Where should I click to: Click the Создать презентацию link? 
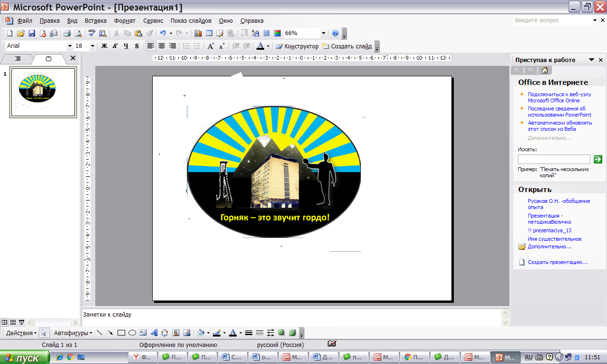(x=558, y=262)
